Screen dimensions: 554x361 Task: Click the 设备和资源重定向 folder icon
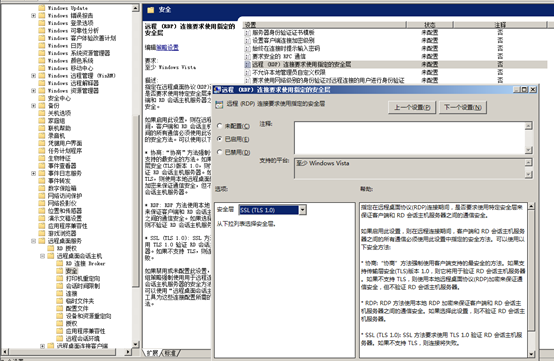click(60, 316)
